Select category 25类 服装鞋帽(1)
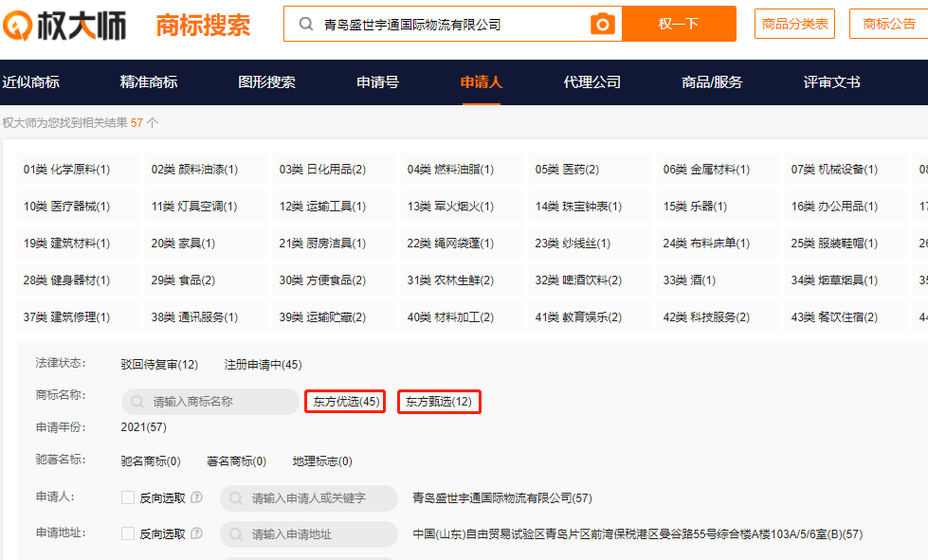Image resolution: width=928 pixels, height=560 pixels. tap(846, 243)
